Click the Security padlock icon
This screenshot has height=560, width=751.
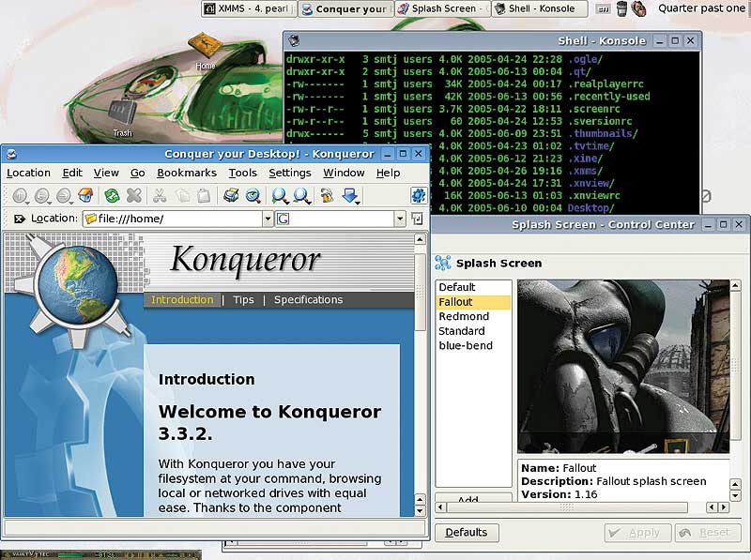click(x=327, y=195)
